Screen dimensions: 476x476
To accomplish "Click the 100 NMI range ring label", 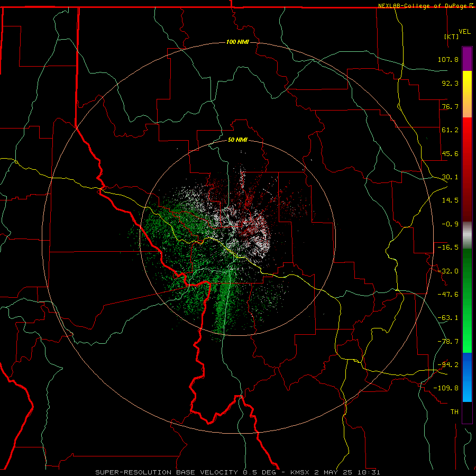I will point(237,42).
